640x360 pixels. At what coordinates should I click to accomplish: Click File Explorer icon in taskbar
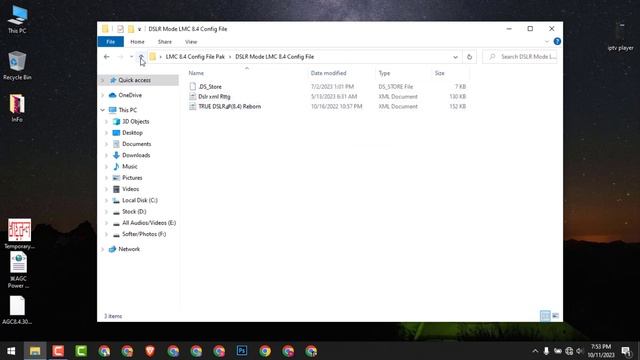coord(35,351)
